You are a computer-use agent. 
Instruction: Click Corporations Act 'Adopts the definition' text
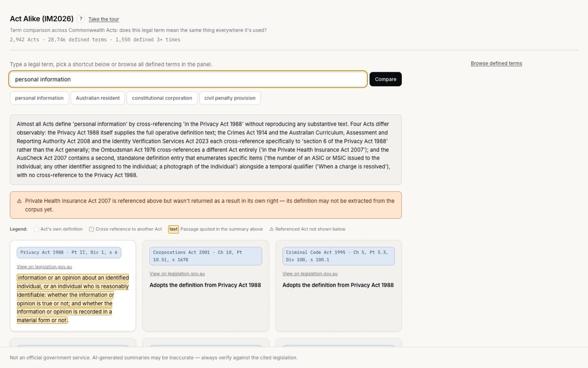[x=205, y=285]
